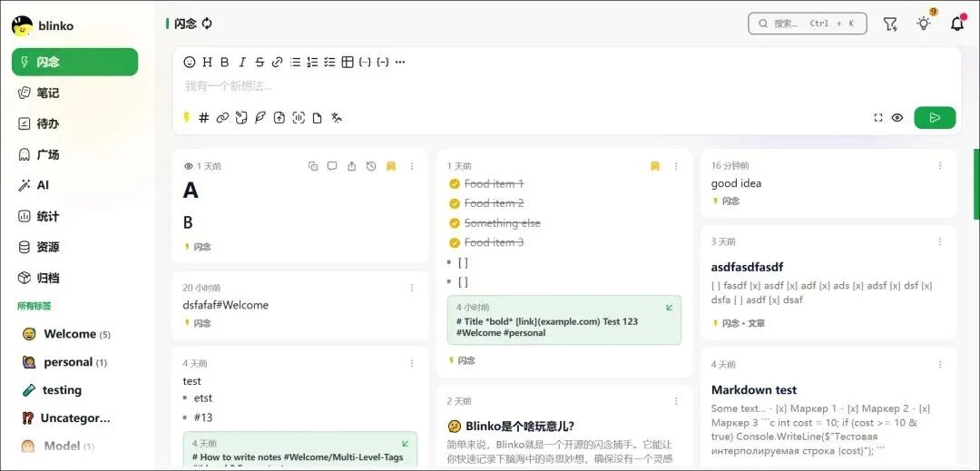The height and width of the screenshot is (471, 980).
Task: Open 统计 in the sidebar
Action: pyautogui.click(x=47, y=216)
